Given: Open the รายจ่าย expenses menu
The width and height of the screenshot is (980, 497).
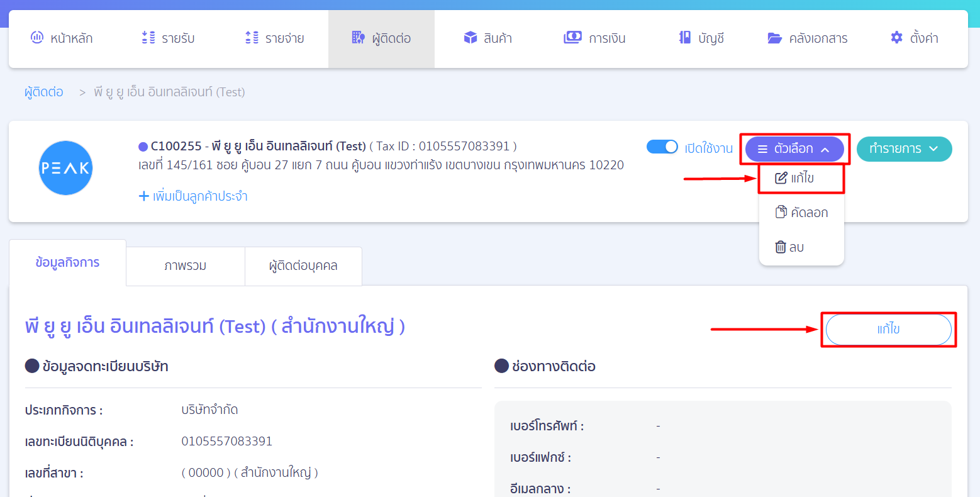Looking at the screenshot, I should [274, 38].
